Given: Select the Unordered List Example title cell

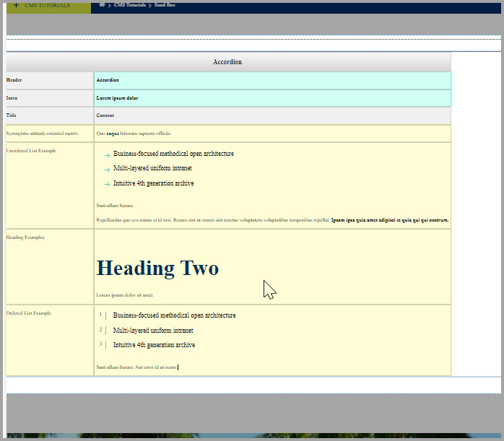Looking at the screenshot, I should pyautogui.click(x=50, y=185).
